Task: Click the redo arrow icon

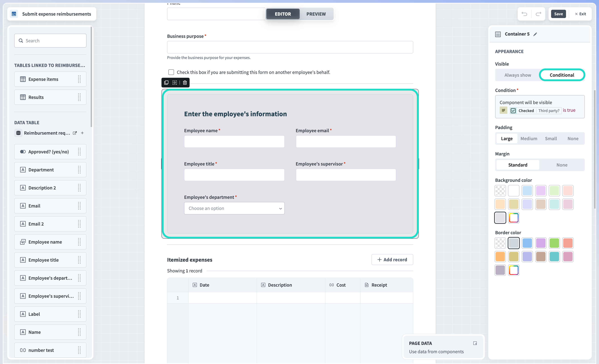Action: pyautogui.click(x=538, y=14)
